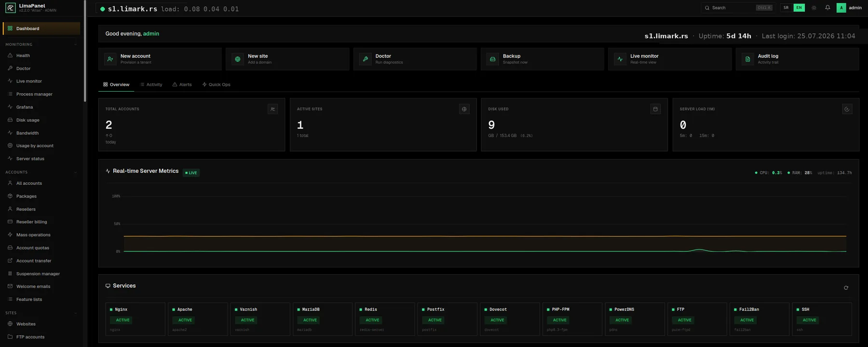Open Resellers in the sidebar
The image size is (868, 347).
coord(41,209)
